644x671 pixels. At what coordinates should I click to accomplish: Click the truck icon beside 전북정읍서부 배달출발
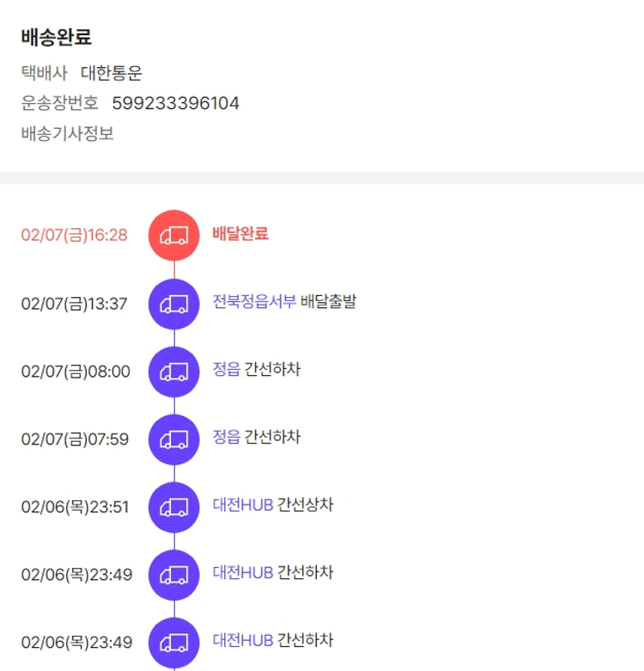[x=173, y=303]
